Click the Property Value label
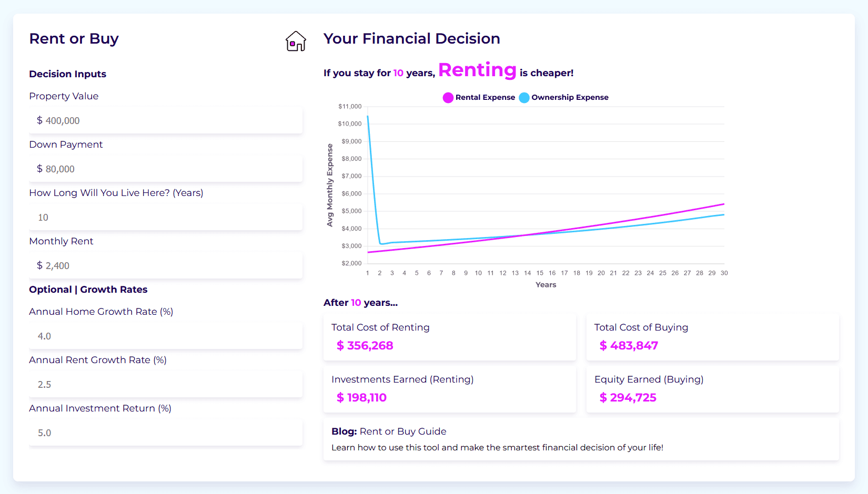 click(64, 96)
